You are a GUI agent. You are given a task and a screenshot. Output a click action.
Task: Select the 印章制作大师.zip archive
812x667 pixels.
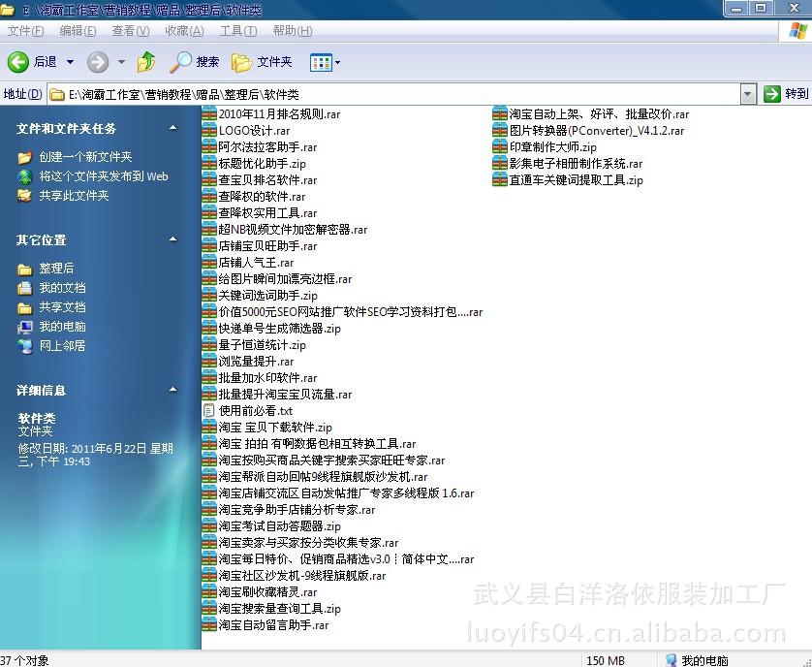coord(552,147)
